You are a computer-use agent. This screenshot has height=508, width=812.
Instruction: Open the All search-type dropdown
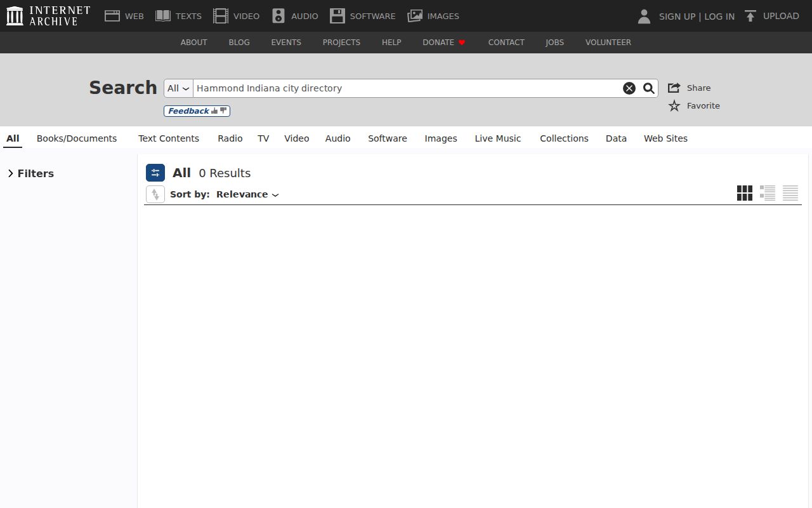(x=178, y=88)
